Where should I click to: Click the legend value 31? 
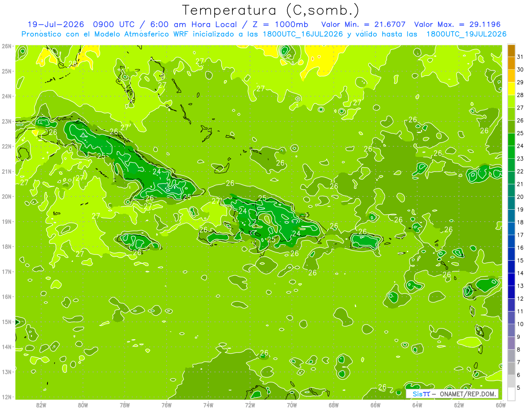[x=520, y=57]
